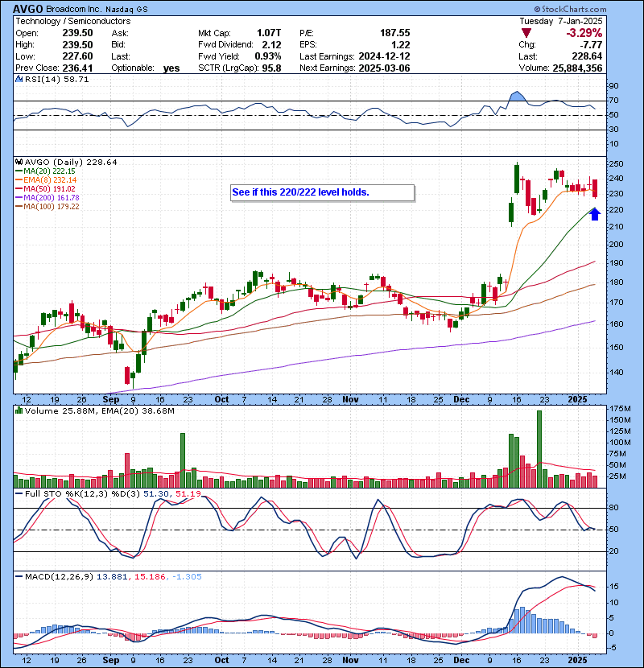Click the RSI(14) panel icon

(x=19, y=79)
